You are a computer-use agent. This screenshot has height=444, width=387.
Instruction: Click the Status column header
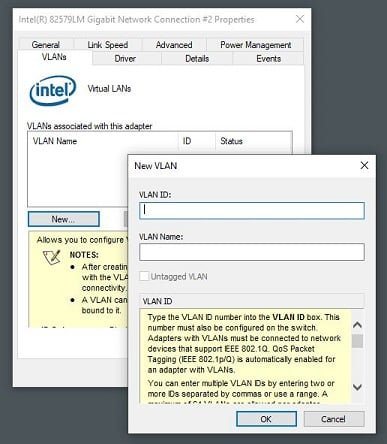click(x=254, y=141)
